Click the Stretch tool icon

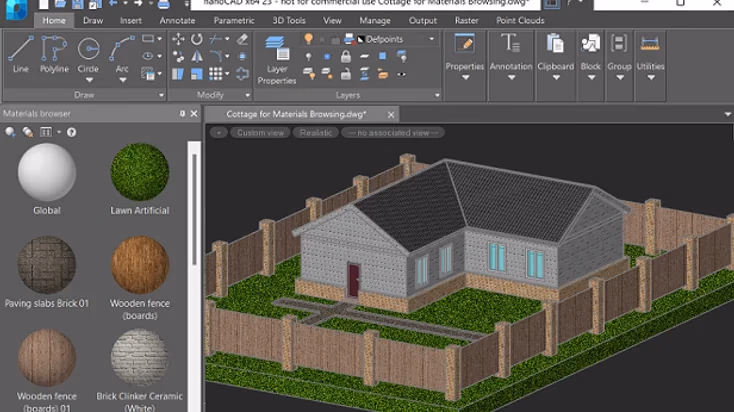[x=178, y=74]
